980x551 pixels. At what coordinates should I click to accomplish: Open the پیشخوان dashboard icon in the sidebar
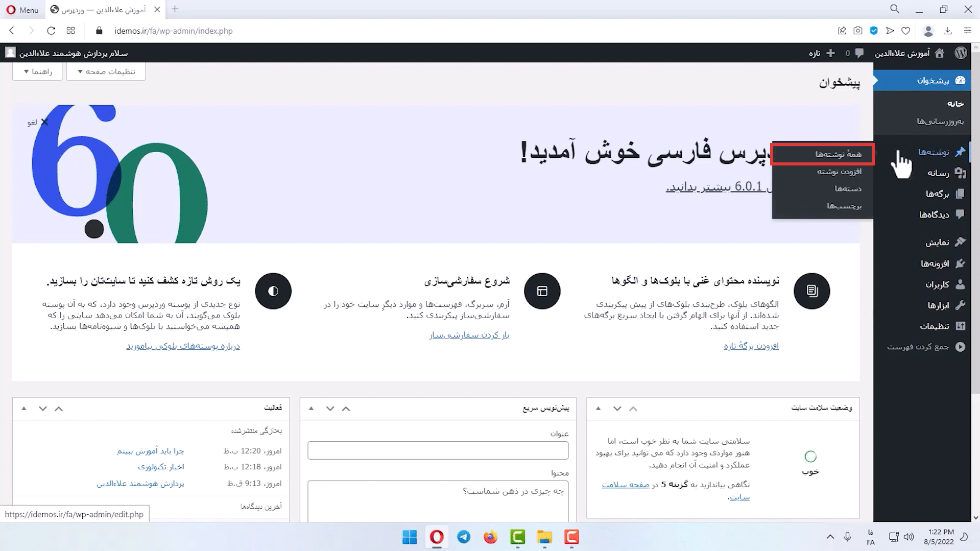click(960, 80)
